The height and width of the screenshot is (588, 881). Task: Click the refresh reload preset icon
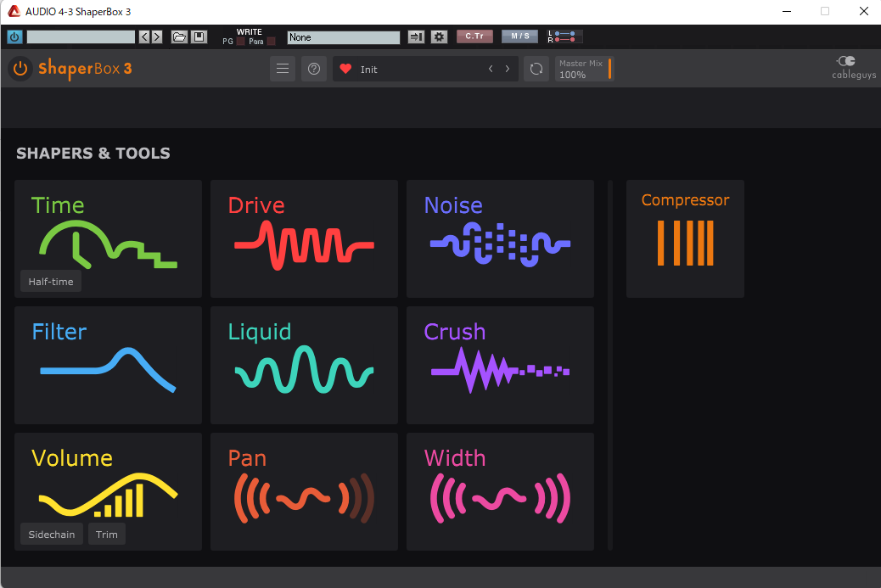(x=536, y=69)
